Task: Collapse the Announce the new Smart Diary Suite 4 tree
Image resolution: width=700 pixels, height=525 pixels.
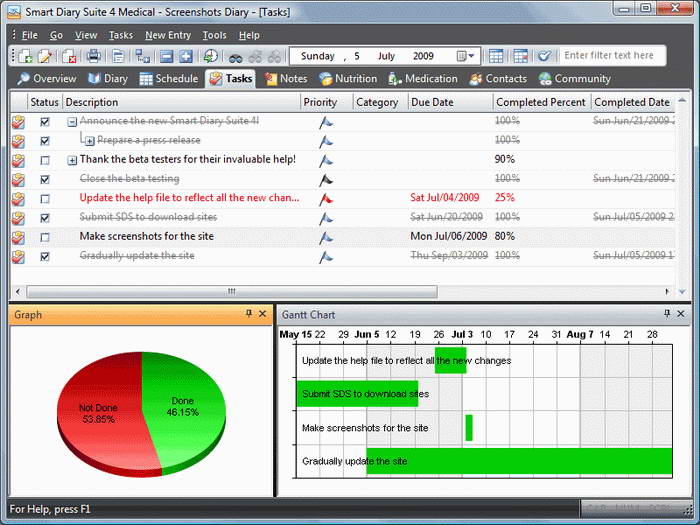Action: point(72,122)
